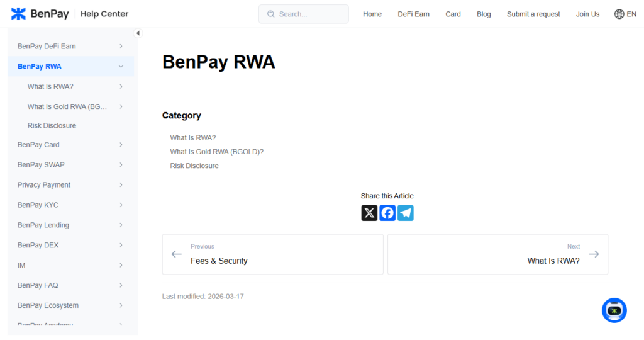The width and height of the screenshot is (644, 340).
Task: Open the Blog navigation item
Action: pyautogui.click(x=484, y=14)
